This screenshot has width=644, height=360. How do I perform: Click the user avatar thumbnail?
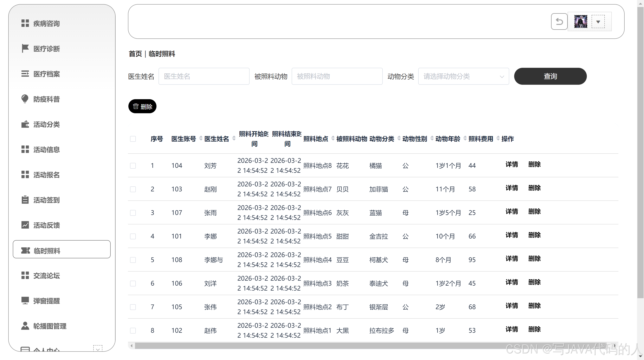click(580, 22)
